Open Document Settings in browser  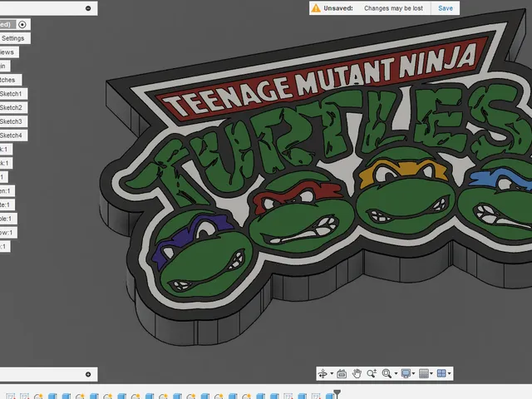pos(13,38)
